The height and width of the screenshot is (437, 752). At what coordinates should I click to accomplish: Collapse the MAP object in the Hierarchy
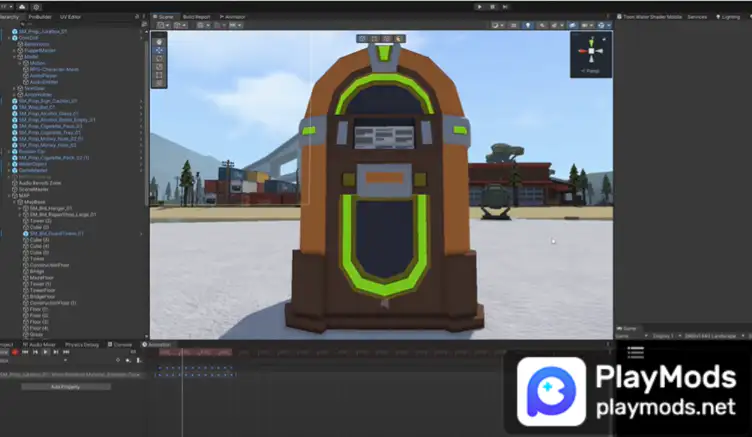9,196
